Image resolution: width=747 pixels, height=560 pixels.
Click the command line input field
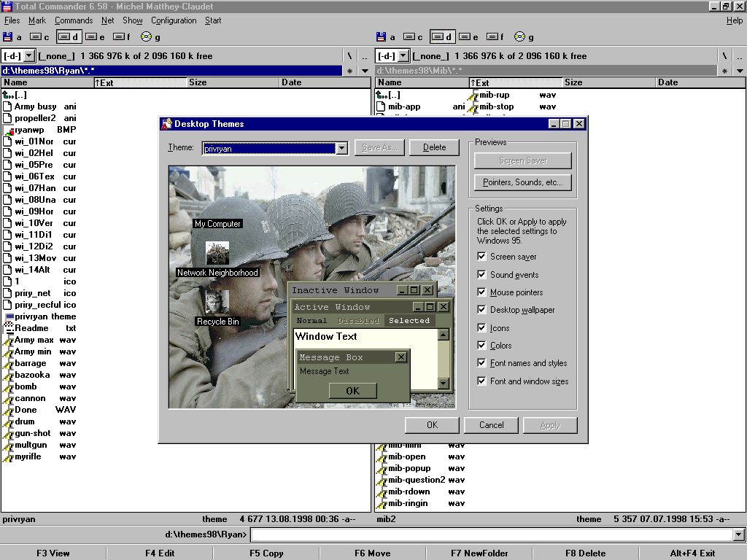coord(492,535)
